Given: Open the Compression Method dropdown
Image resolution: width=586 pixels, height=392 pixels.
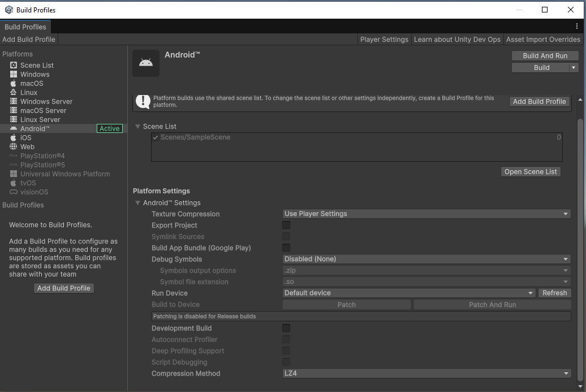Looking at the screenshot, I should click(426, 373).
